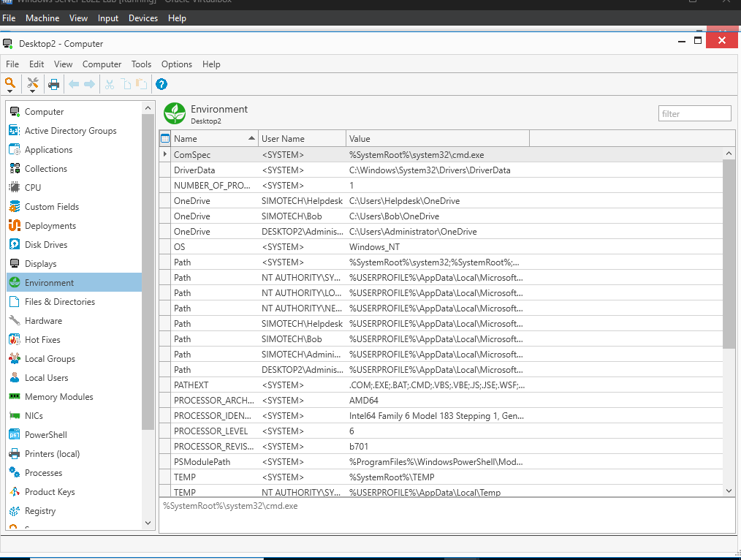Open the search icon dropdown arrow
The height and width of the screenshot is (560, 741).
tap(10, 91)
